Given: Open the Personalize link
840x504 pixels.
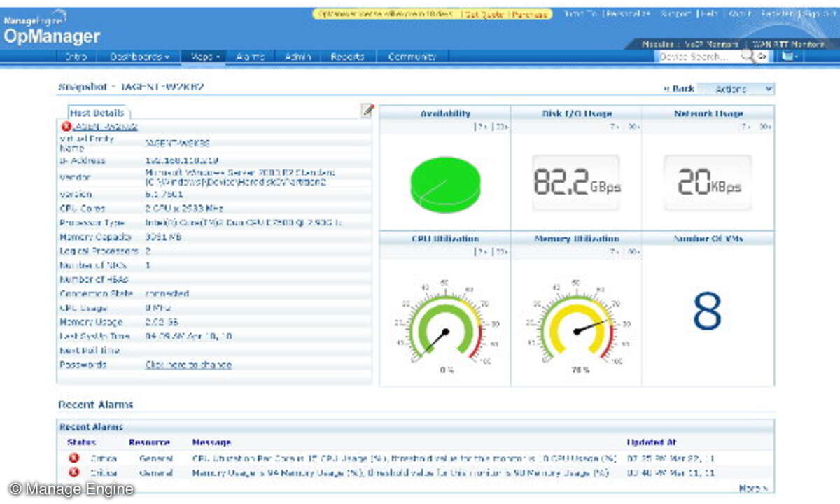Looking at the screenshot, I should (x=629, y=13).
